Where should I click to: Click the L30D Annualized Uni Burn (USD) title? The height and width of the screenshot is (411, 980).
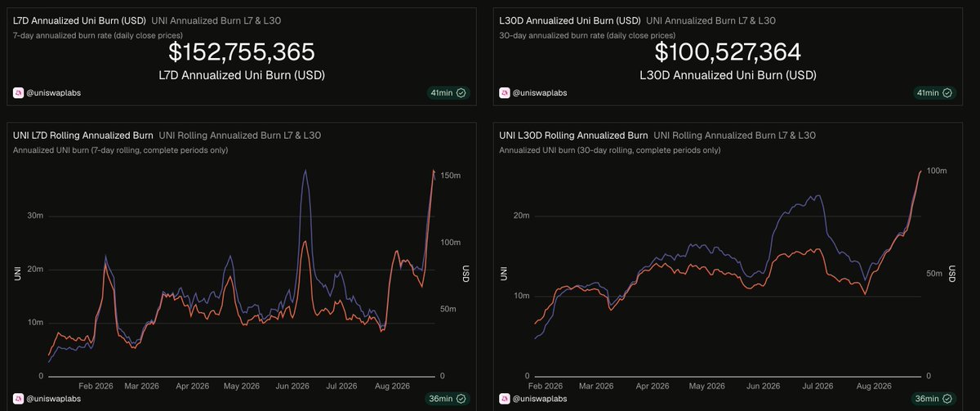pyautogui.click(x=569, y=20)
